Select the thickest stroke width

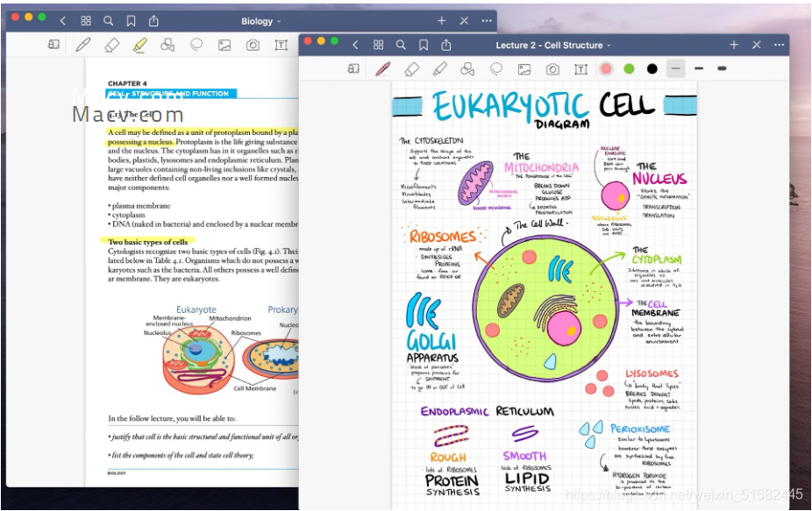coord(722,68)
